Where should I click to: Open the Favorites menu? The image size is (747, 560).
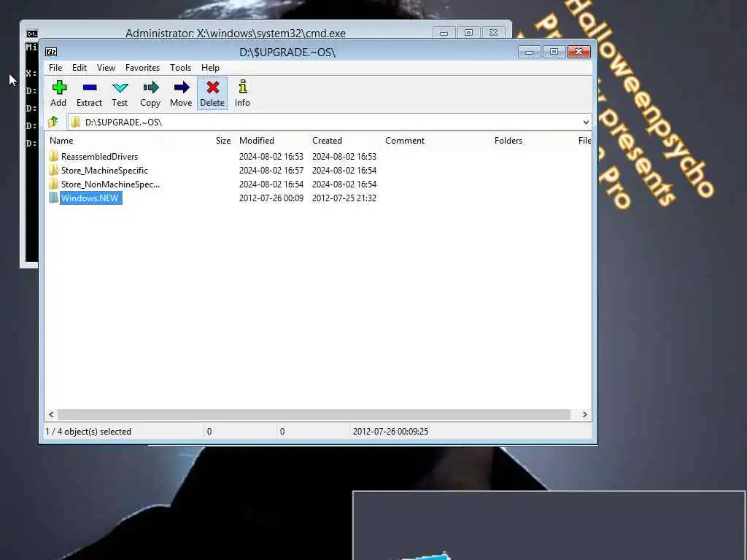click(142, 68)
